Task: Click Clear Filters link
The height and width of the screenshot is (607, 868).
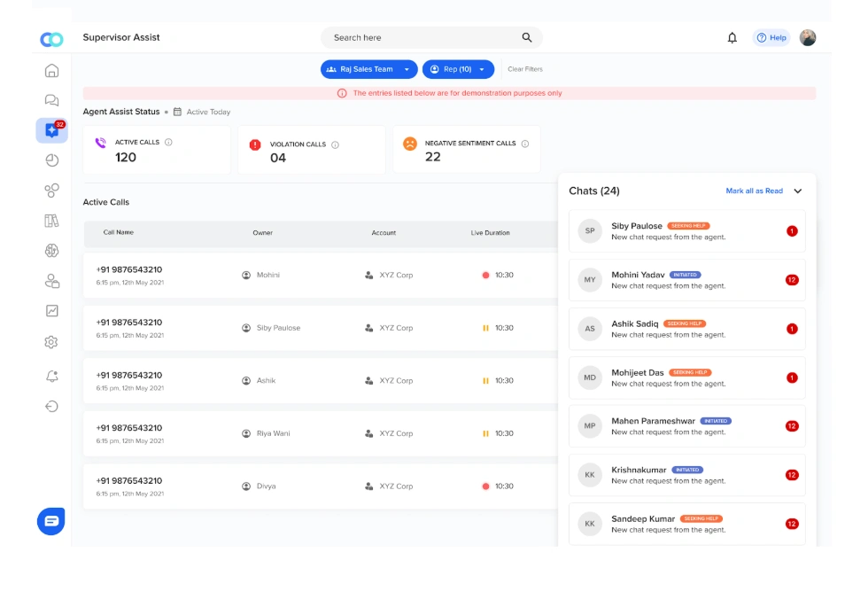Action: click(524, 69)
